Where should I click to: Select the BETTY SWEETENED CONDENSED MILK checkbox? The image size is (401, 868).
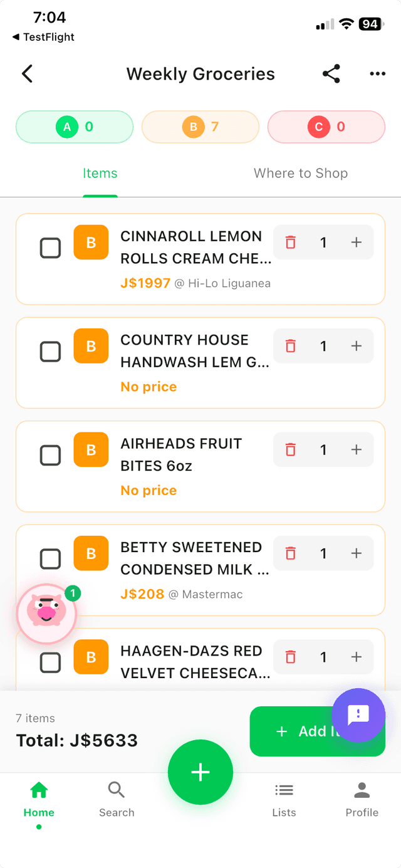(50, 558)
